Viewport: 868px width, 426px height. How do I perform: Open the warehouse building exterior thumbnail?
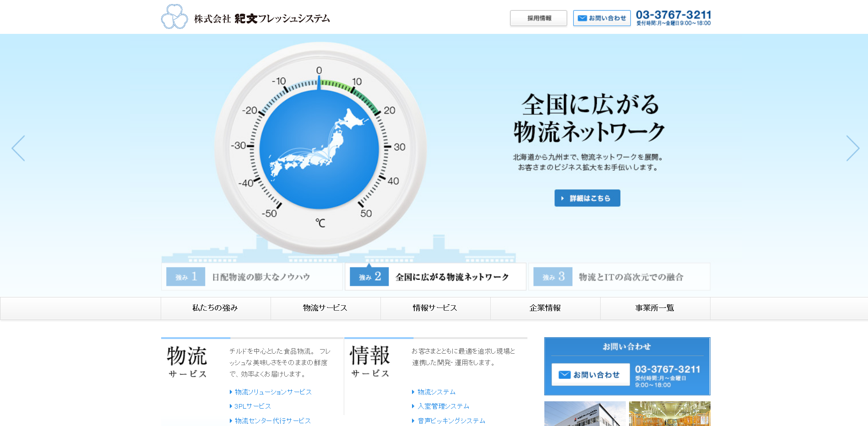point(585,414)
